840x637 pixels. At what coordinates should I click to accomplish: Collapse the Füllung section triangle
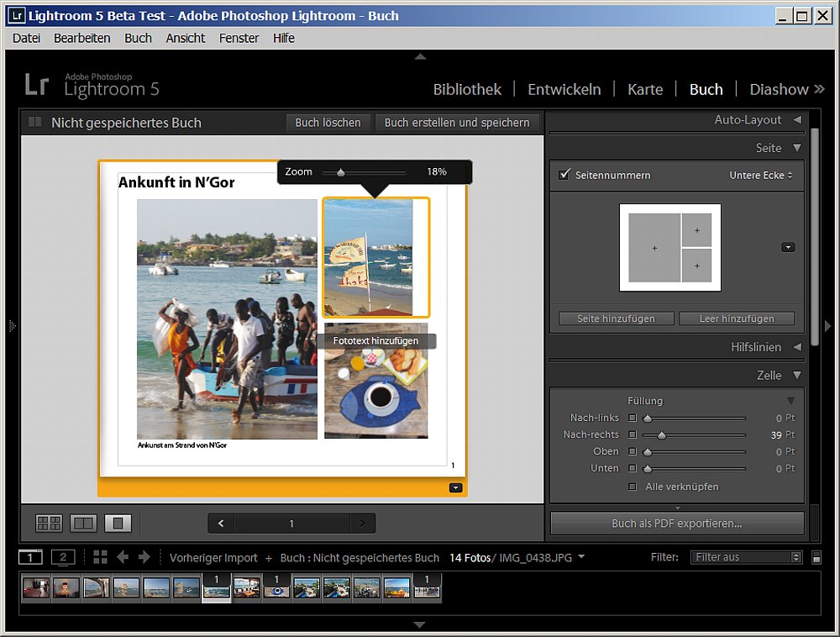coord(790,401)
